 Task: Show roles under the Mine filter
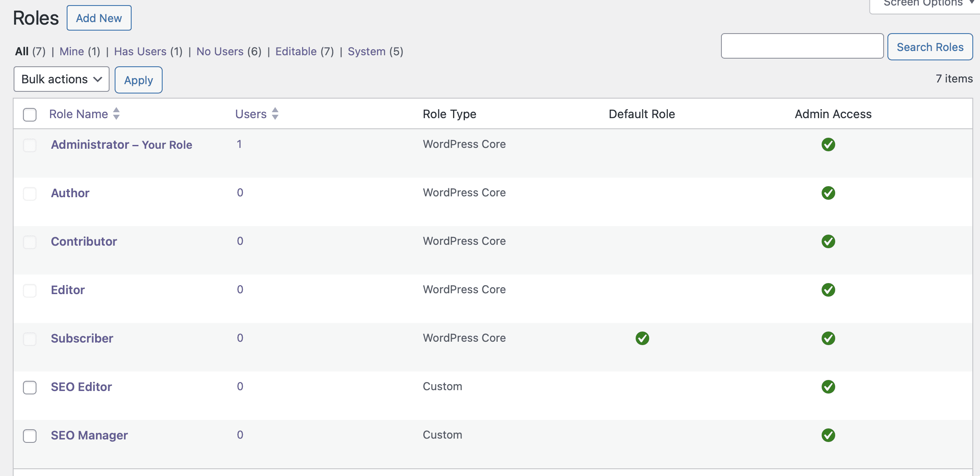(x=72, y=51)
